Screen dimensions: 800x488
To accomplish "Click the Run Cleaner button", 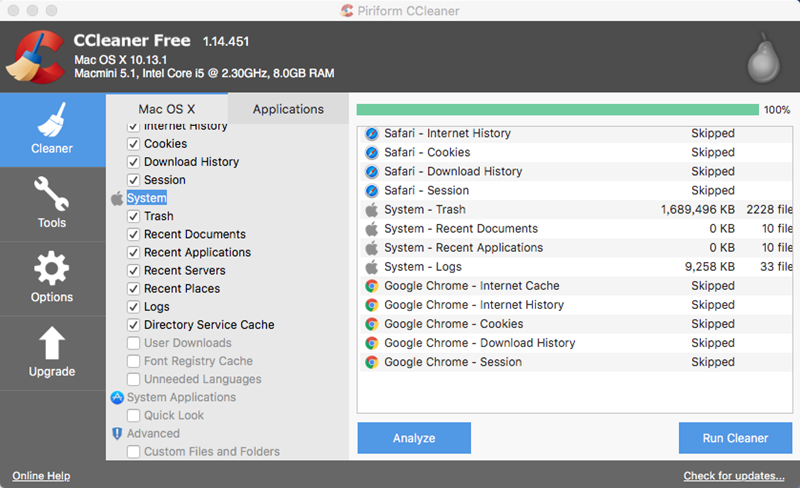I will (735, 438).
